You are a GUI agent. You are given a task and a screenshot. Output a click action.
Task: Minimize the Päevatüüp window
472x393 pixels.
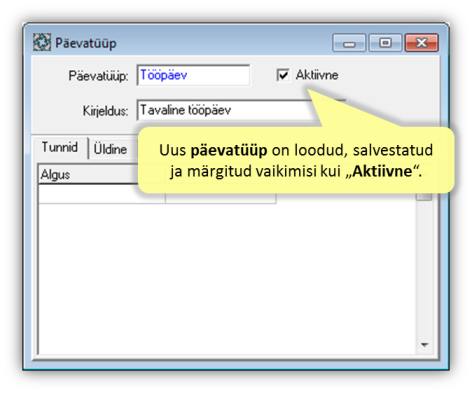(x=349, y=43)
